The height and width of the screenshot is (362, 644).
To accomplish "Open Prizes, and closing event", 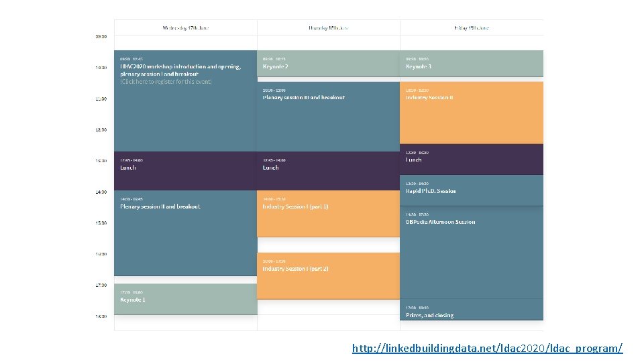I will click(x=472, y=310).
